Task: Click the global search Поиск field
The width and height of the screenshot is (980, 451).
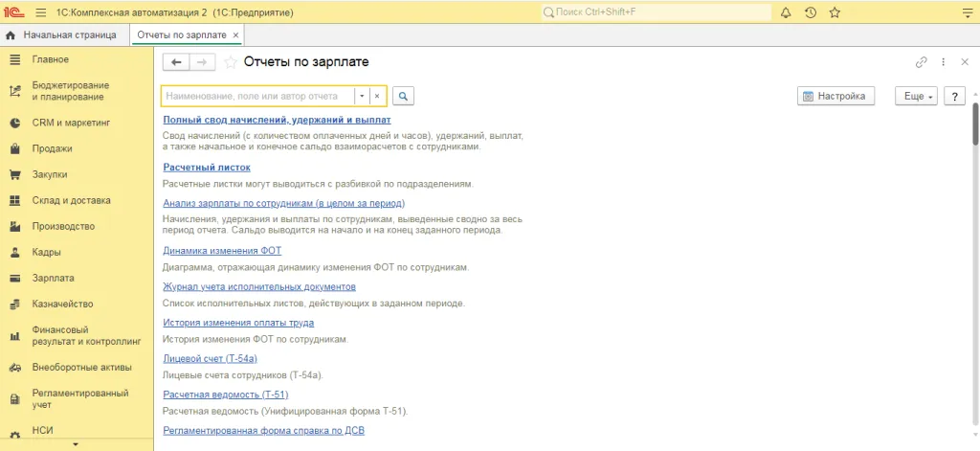Action: click(657, 11)
